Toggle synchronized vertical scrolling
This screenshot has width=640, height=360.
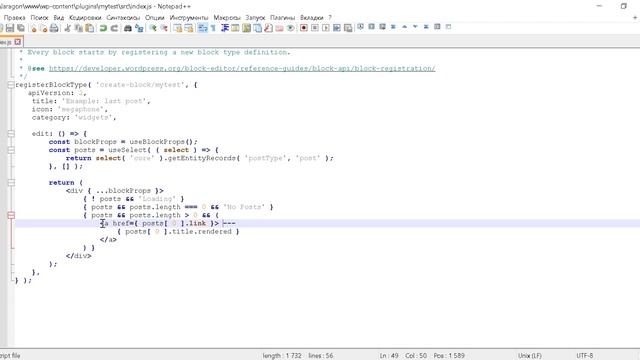click(178, 28)
